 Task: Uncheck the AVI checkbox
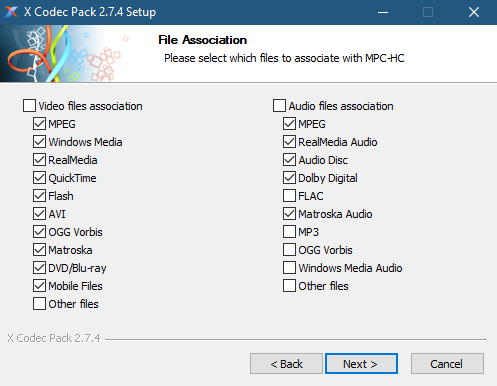(x=39, y=214)
